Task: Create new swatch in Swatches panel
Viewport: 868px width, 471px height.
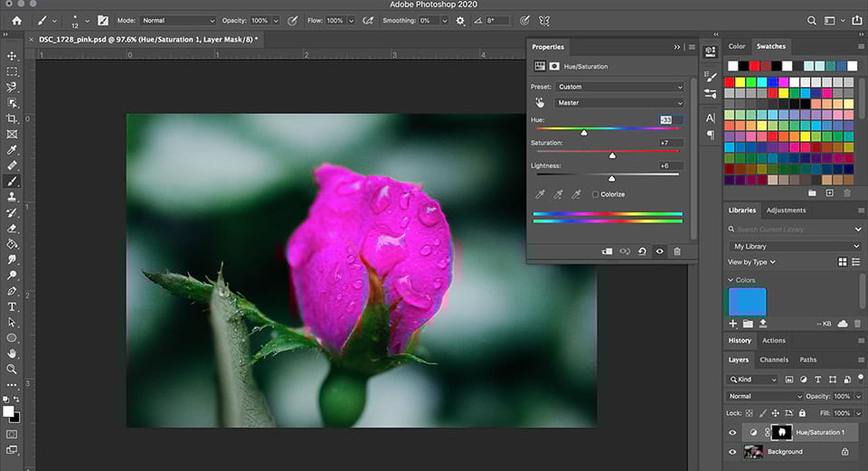Action: click(829, 193)
